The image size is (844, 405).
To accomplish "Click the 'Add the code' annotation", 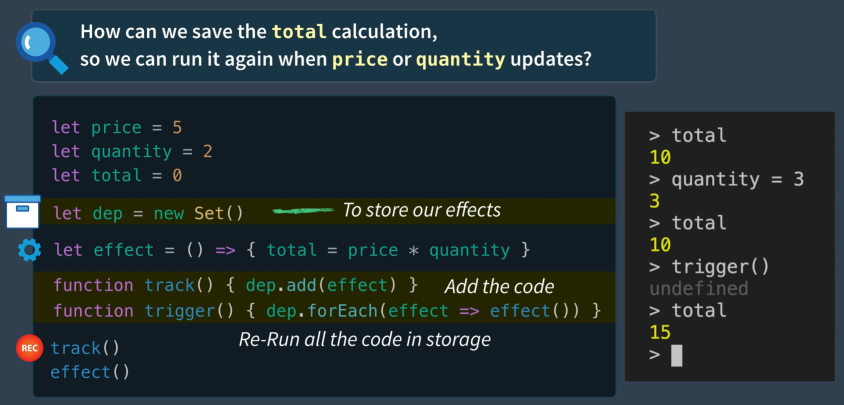I will (499, 287).
